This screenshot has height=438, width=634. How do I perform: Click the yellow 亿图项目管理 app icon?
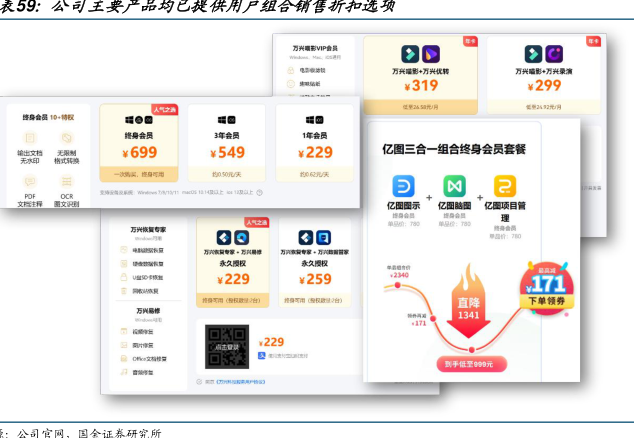pos(505,186)
